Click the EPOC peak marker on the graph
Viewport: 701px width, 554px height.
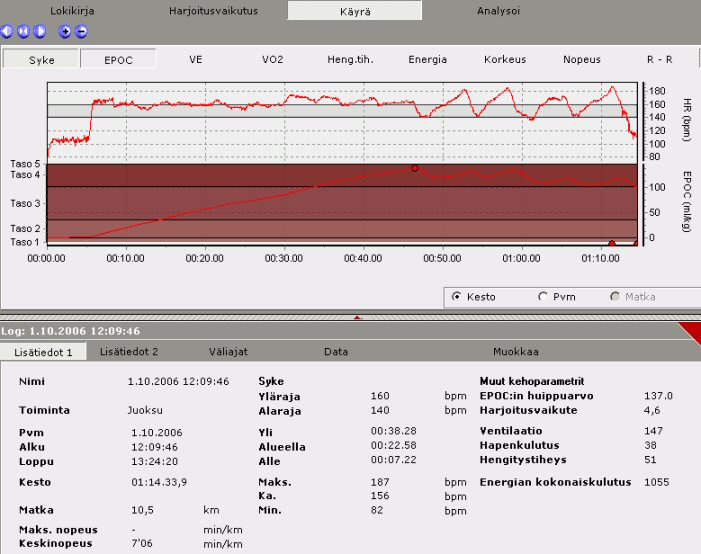pyautogui.click(x=414, y=168)
